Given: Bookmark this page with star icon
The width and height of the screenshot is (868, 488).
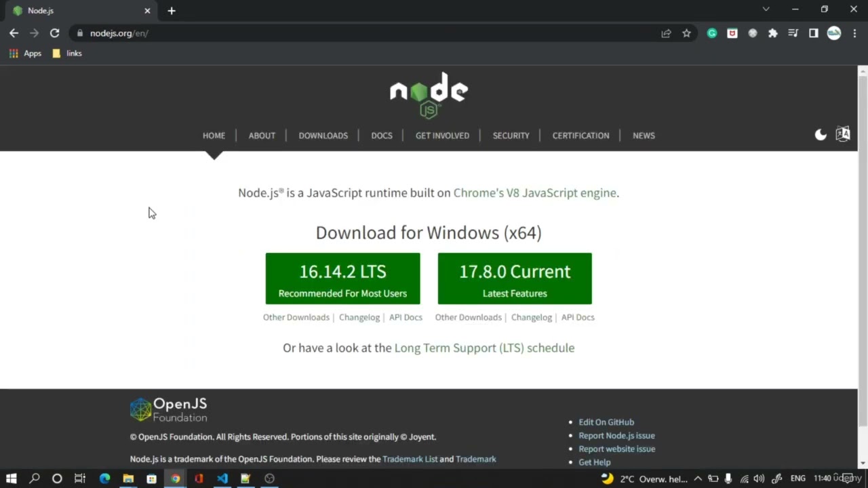Looking at the screenshot, I should pos(686,33).
